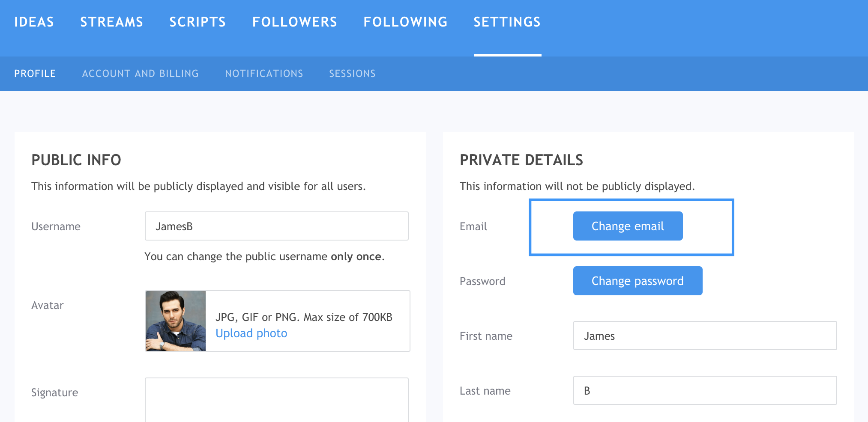Click the Last name field containing B
The height and width of the screenshot is (422, 868).
click(704, 391)
